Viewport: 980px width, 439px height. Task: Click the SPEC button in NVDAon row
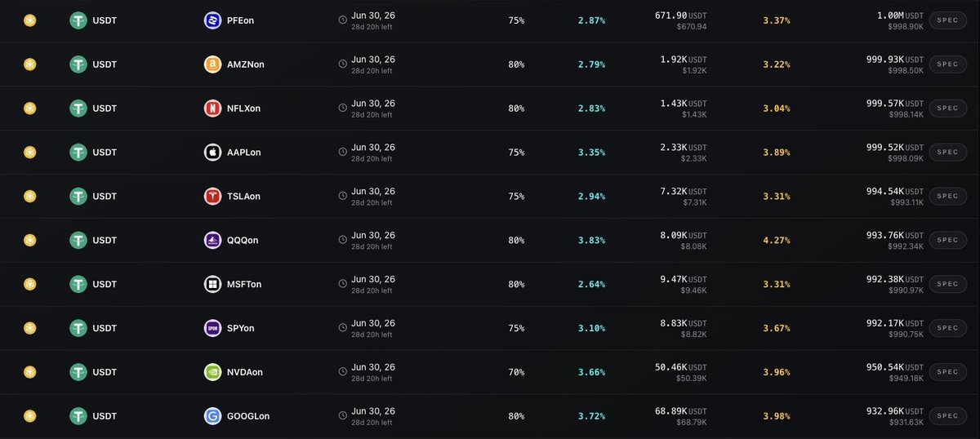pyautogui.click(x=948, y=372)
